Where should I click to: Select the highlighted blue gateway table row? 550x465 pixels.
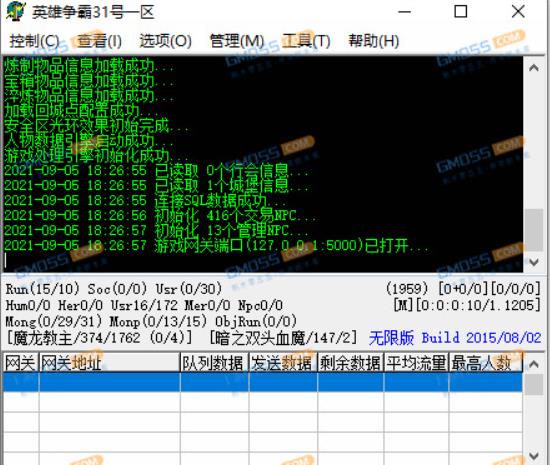pyautogui.click(x=263, y=382)
